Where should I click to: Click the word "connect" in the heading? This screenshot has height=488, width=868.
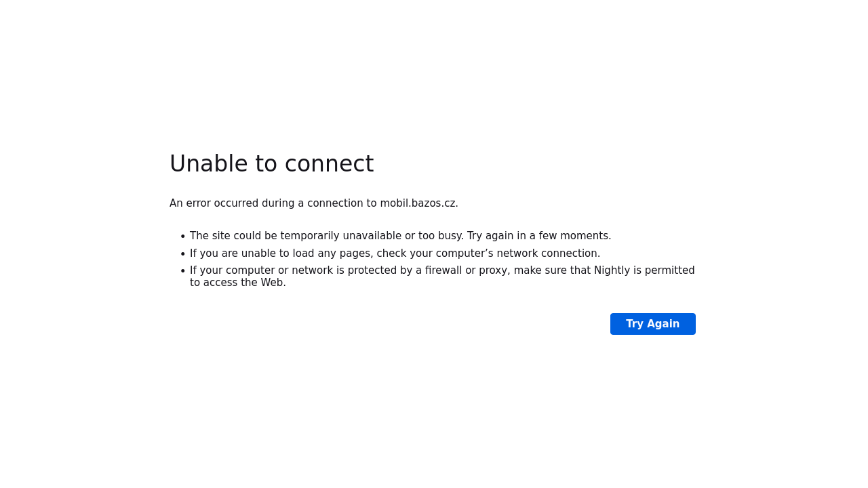coord(329,164)
